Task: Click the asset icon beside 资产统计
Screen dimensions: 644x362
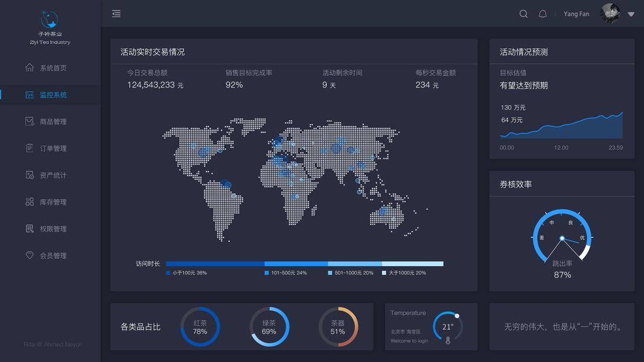Action: point(30,175)
